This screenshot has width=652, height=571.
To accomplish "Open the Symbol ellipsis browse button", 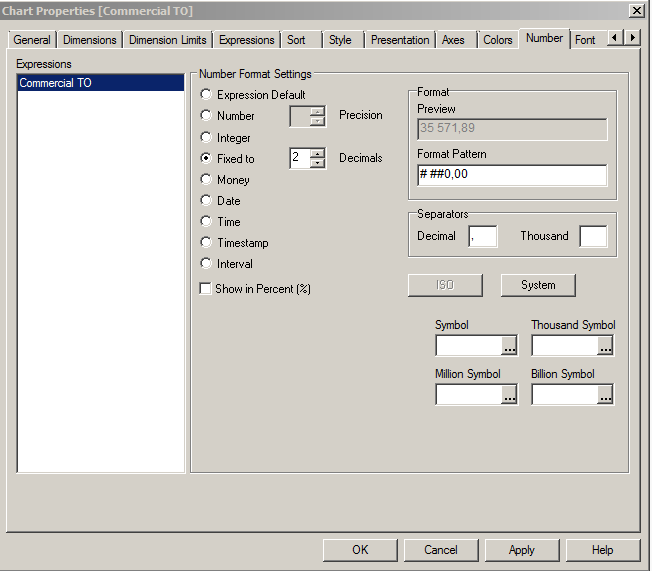I will (x=509, y=346).
